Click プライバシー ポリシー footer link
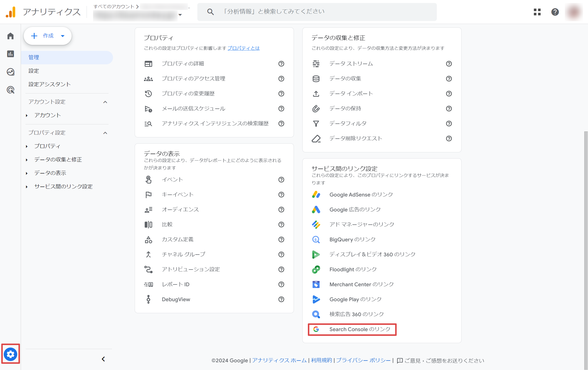This screenshot has height=370, width=588. (363, 360)
